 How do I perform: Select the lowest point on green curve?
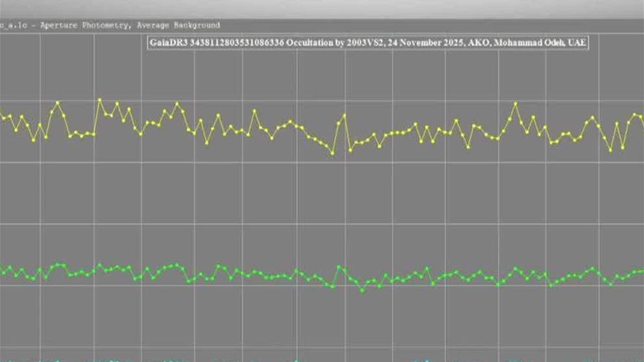[x=362, y=290]
